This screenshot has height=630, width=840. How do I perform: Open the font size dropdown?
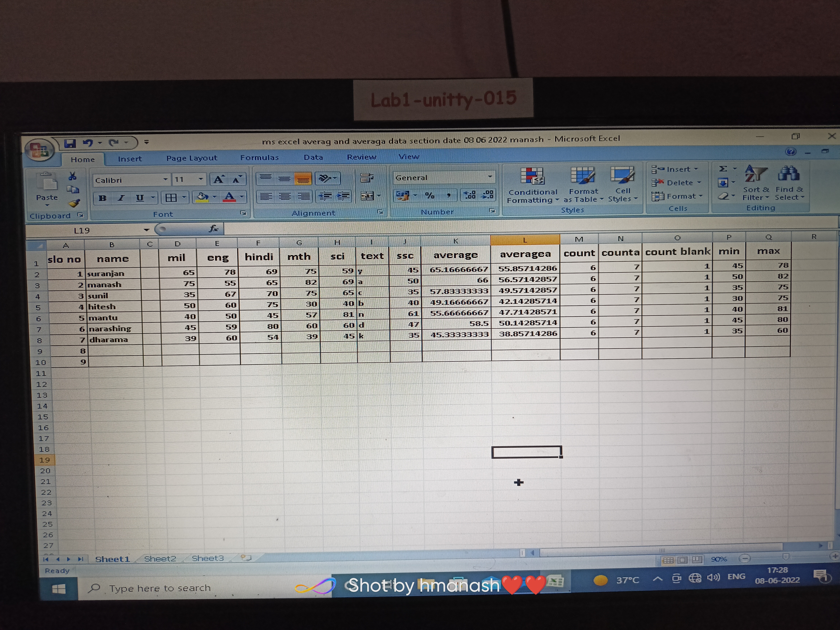coord(201,179)
